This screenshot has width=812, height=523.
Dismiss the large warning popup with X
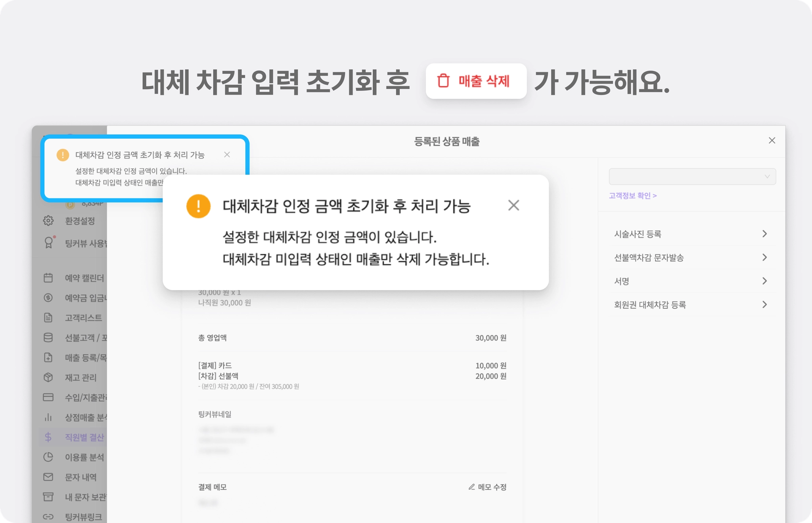pos(513,205)
